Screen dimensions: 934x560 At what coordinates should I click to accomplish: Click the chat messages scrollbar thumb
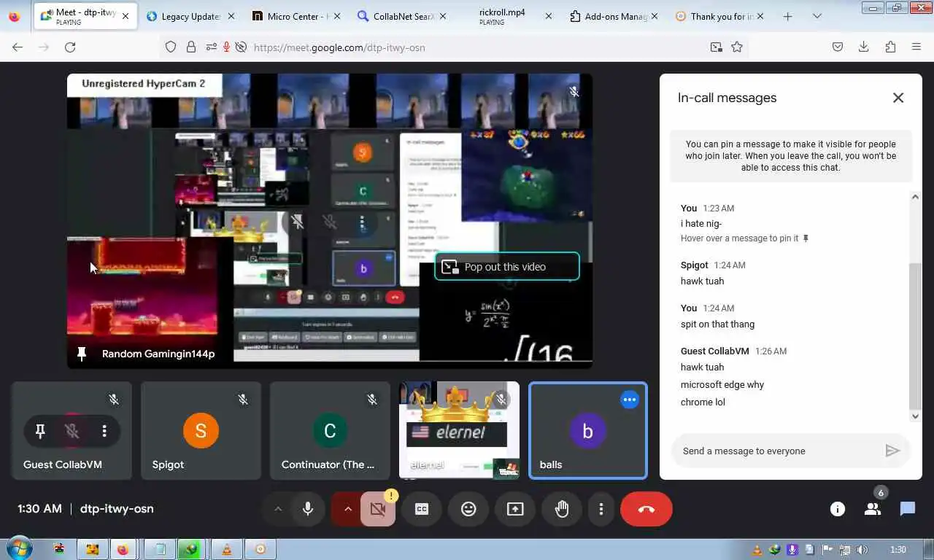(x=916, y=336)
